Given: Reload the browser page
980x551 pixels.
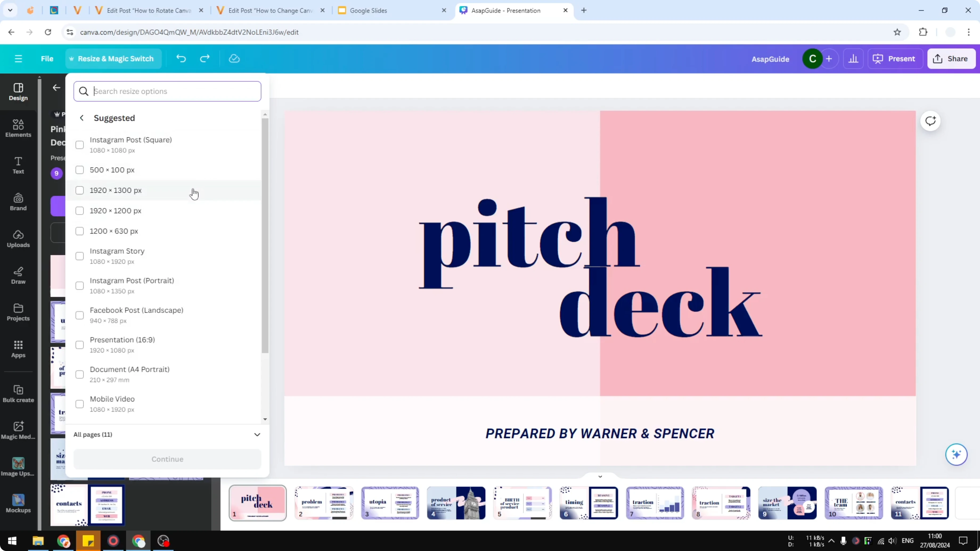Looking at the screenshot, I should click(x=48, y=32).
